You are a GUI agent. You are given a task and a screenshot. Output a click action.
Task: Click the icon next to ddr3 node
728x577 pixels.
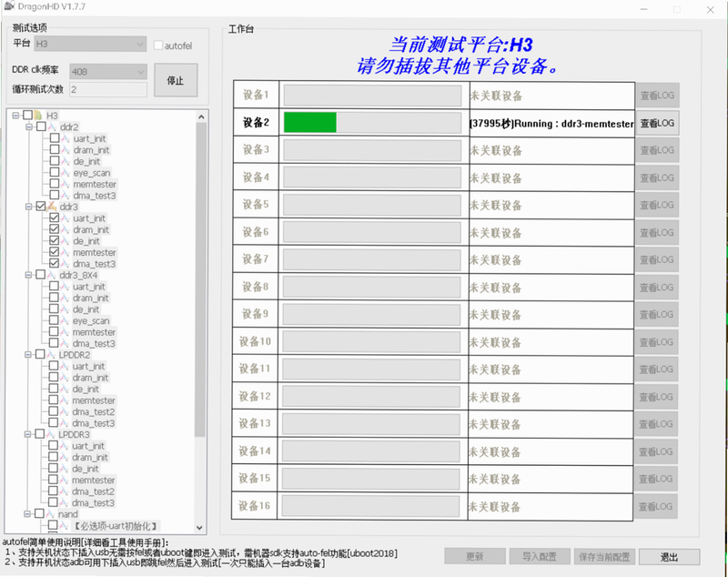click(x=52, y=206)
